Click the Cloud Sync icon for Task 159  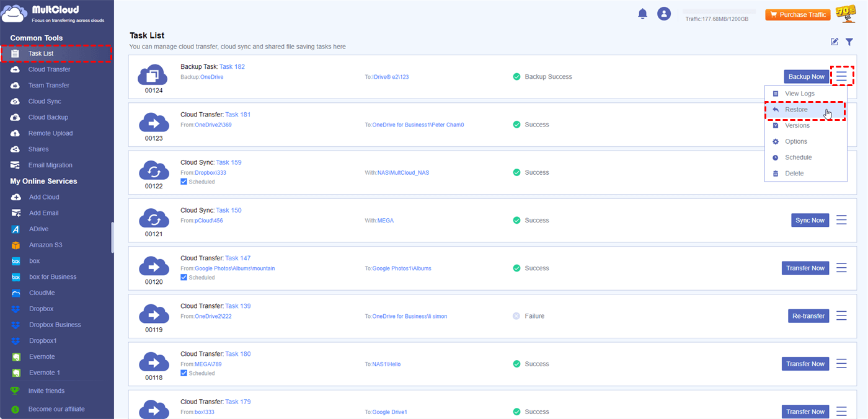pyautogui.click(x=153, y=170)
